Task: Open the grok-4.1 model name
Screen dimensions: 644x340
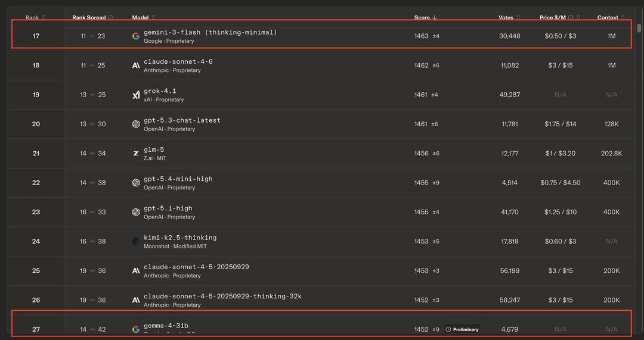Action: click(x=160, y=91)
